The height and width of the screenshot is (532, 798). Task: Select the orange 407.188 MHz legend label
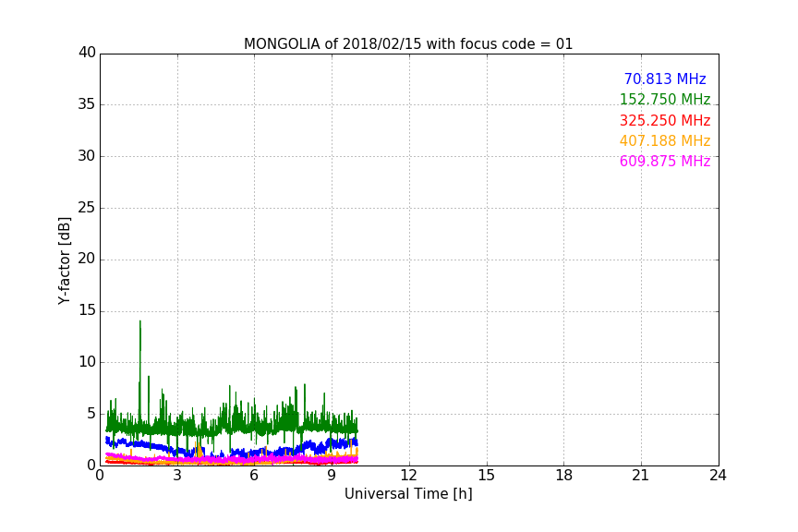click(665, 141)
